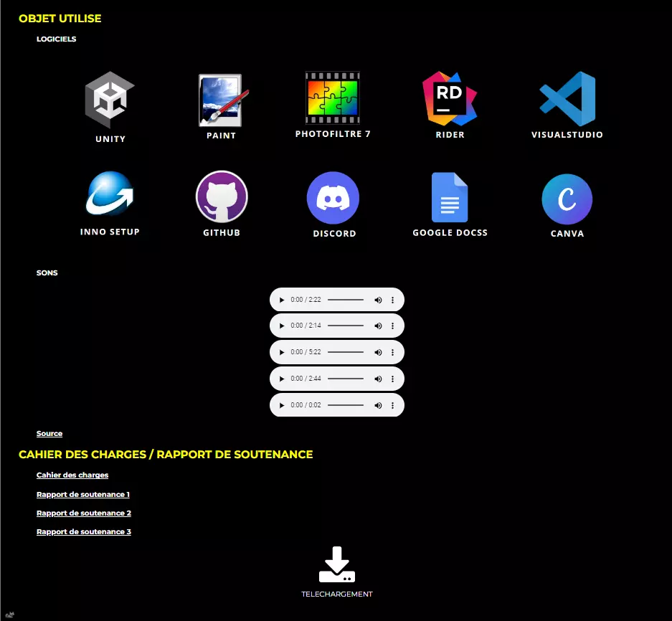
Task: Click the PHOTOFILTRE 7 caption
Action: (x=333, y=133)
